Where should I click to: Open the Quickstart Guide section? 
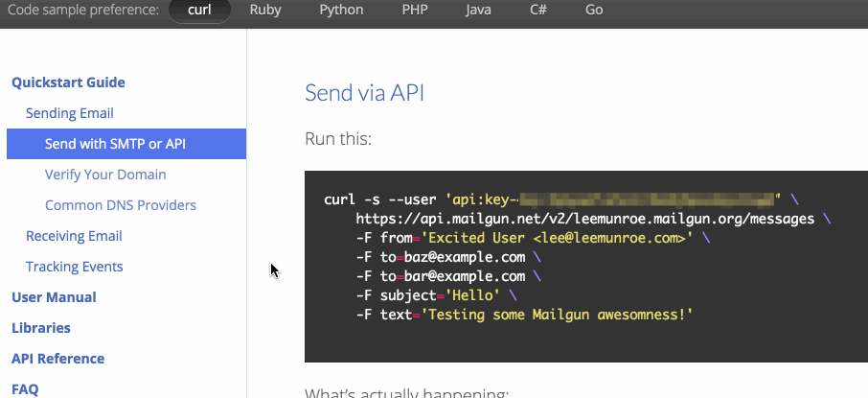68,82
